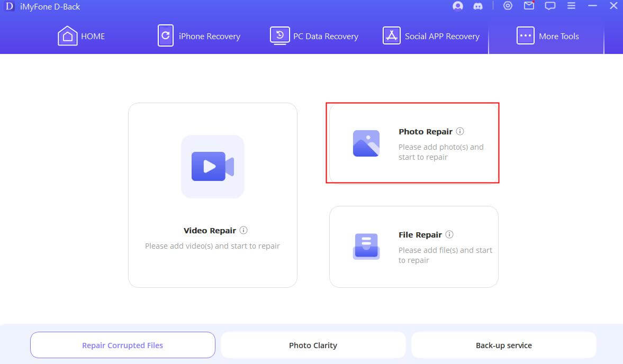Open the user account avatar icon
623x364 pixels.
(x=458, y=6)
